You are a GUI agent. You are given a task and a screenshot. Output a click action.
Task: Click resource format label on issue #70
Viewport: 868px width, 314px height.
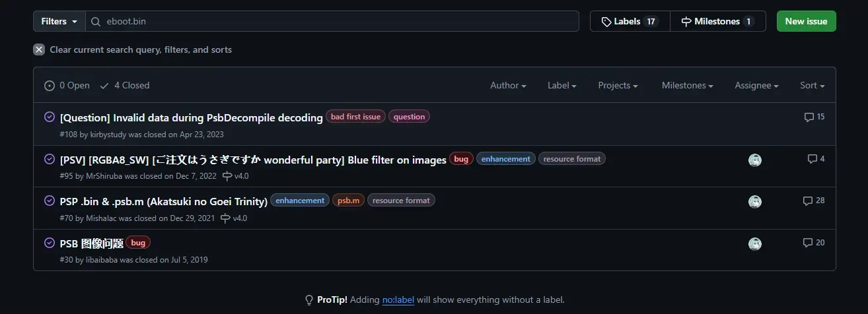pos(401,201)
